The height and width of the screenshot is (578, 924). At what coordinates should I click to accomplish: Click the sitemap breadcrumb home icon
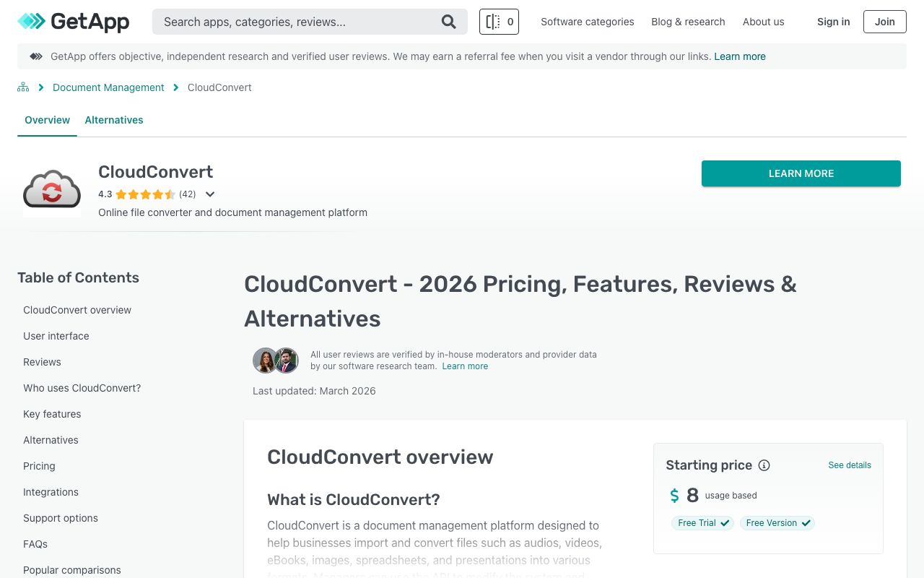(23, 87)
